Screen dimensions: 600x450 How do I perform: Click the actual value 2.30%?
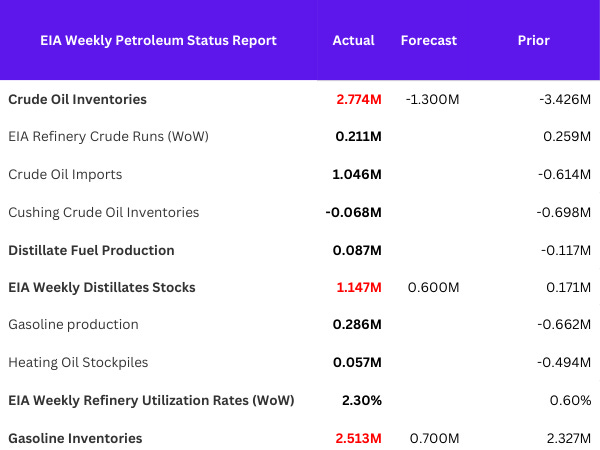tap(362, 401)
